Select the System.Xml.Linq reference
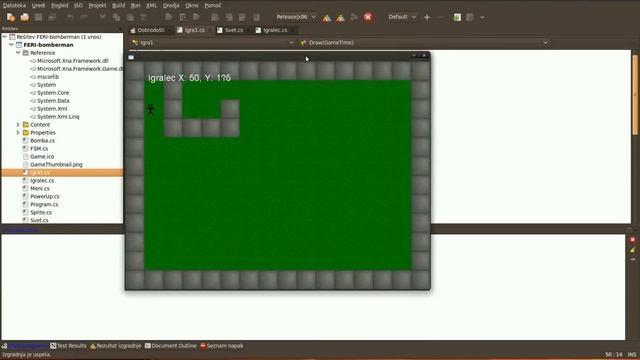Viewport: 640px width, 360px height. pos(58,117)
